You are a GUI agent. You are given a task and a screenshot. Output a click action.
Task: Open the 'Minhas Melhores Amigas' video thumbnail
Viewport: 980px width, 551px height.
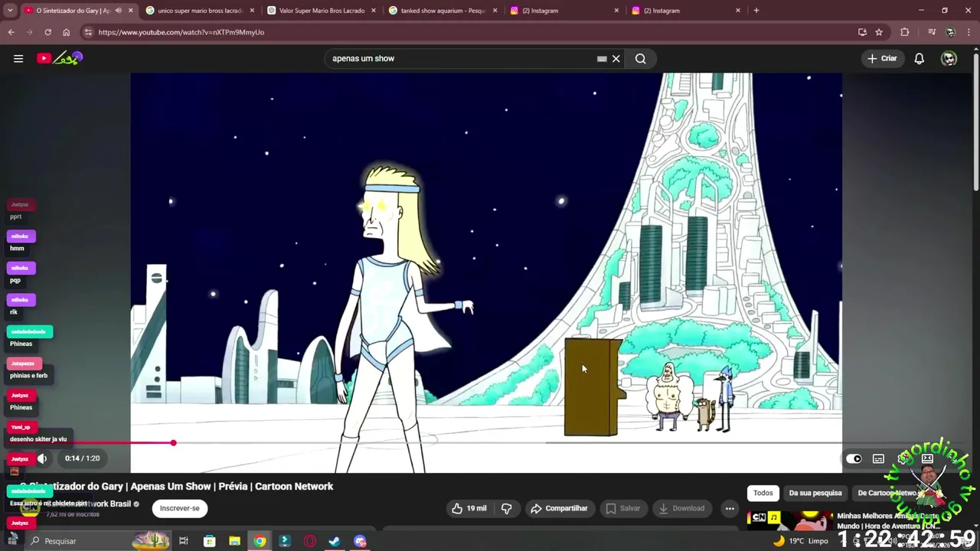[789, 520]
